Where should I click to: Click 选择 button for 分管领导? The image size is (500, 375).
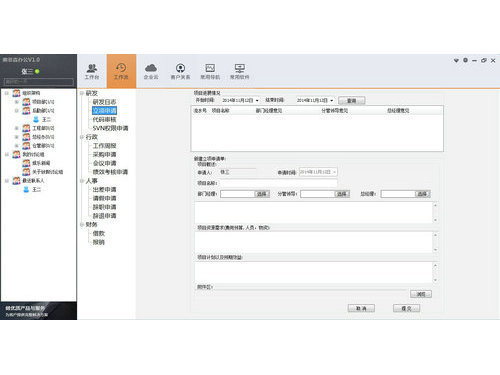[x=342, y=194]
